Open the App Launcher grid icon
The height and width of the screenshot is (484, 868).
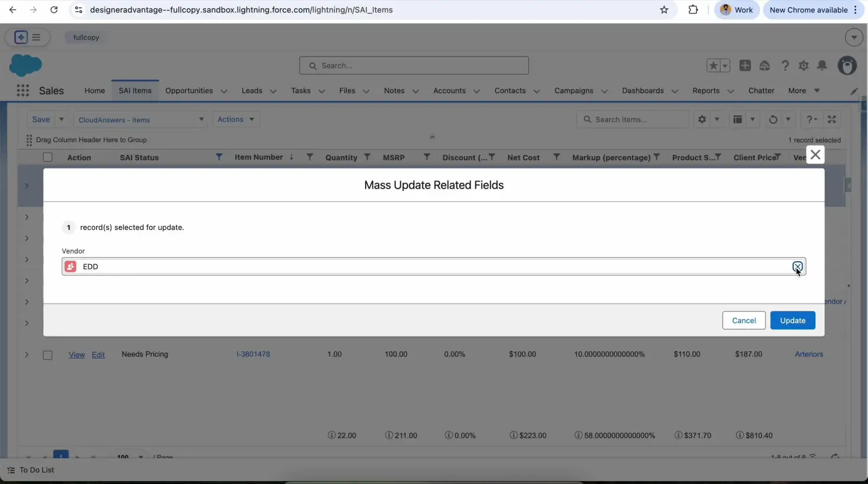click(23, 91)
